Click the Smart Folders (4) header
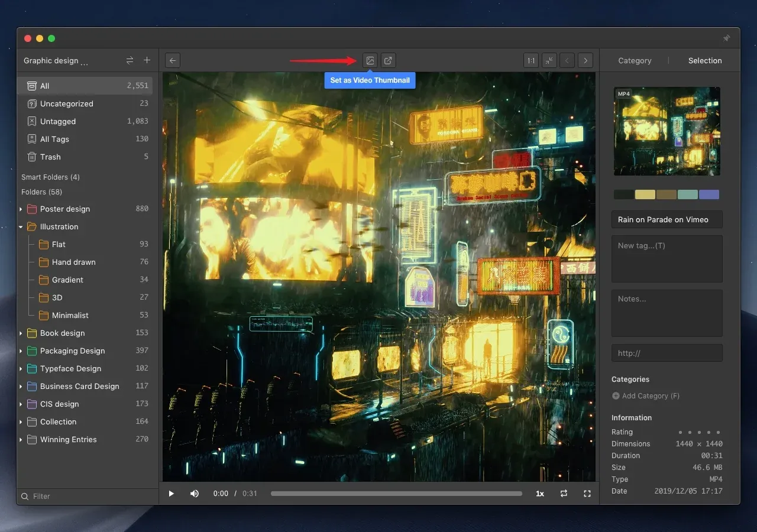Viewport: 757px width, 532px height. [x=50, y=177]
